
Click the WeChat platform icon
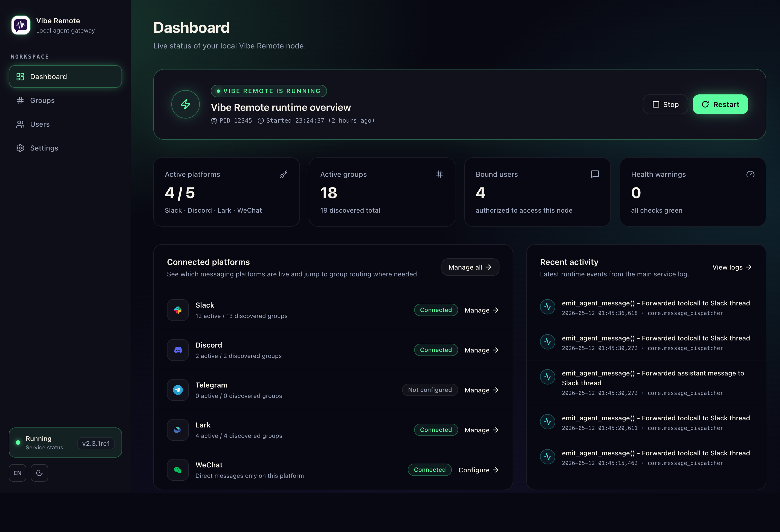coord(178,470)
